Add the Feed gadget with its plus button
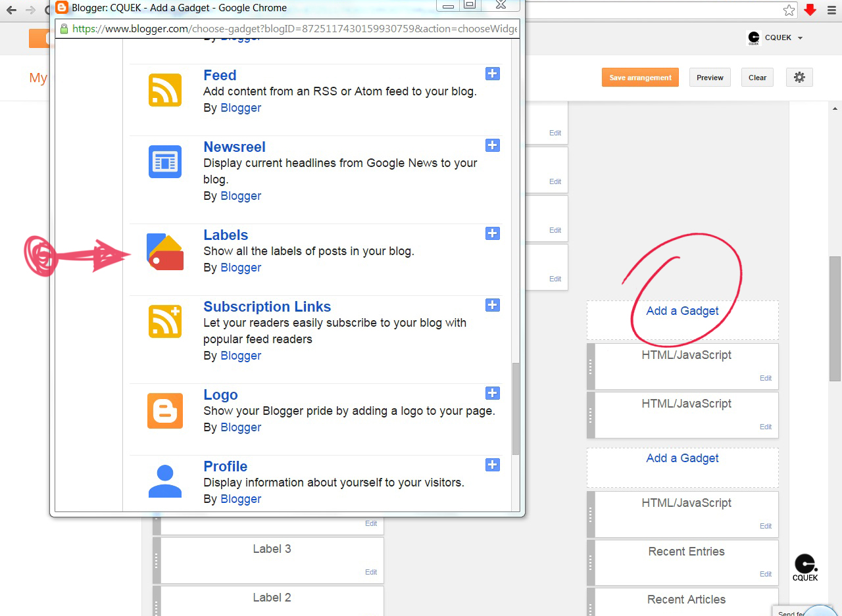Image resolution: width=842 pixels, height=616 pixels. (x=493, y=74)
